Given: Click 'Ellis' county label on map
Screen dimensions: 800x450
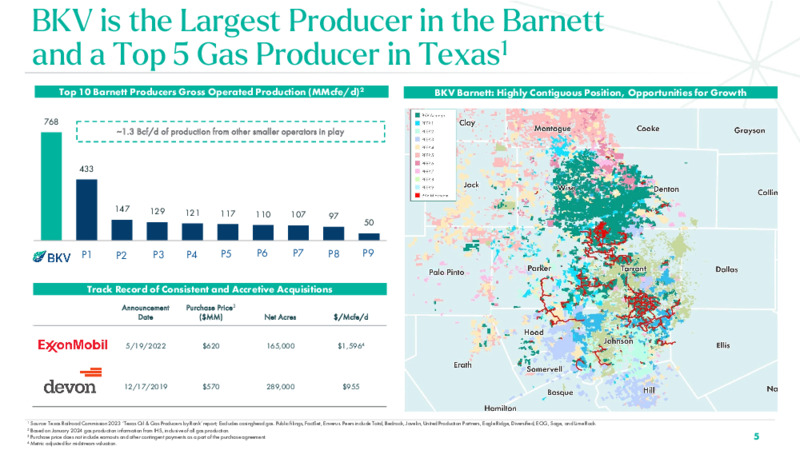Looking at the screenshot, I should click(x=723, y=345).
